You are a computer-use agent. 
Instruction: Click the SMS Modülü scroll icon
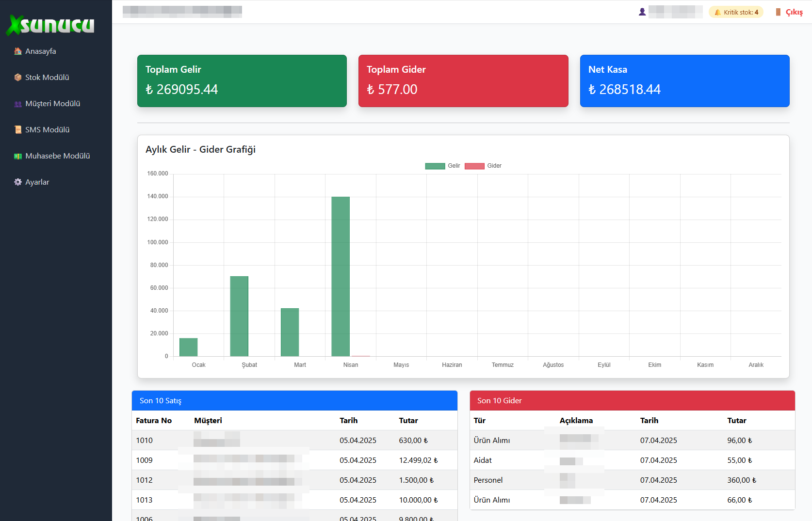[x=18, y=130]
